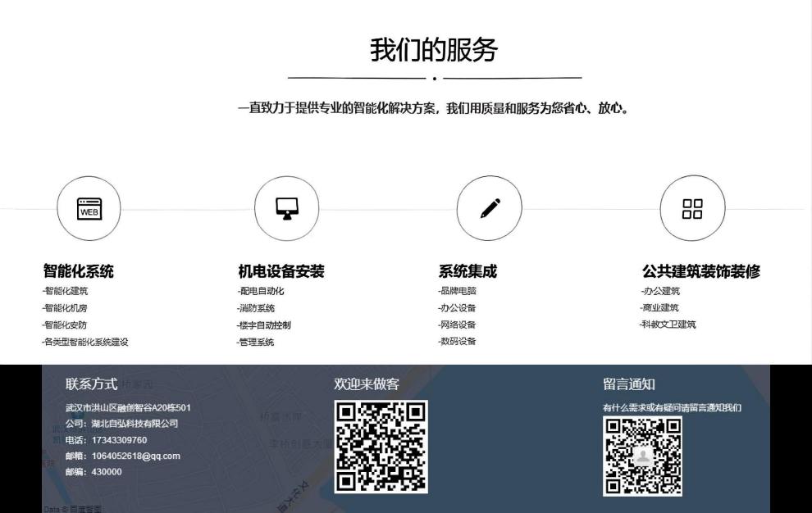This screenshot has height=513, width=812.
Task: Click the -管理系统 list item
Action: 256,343
